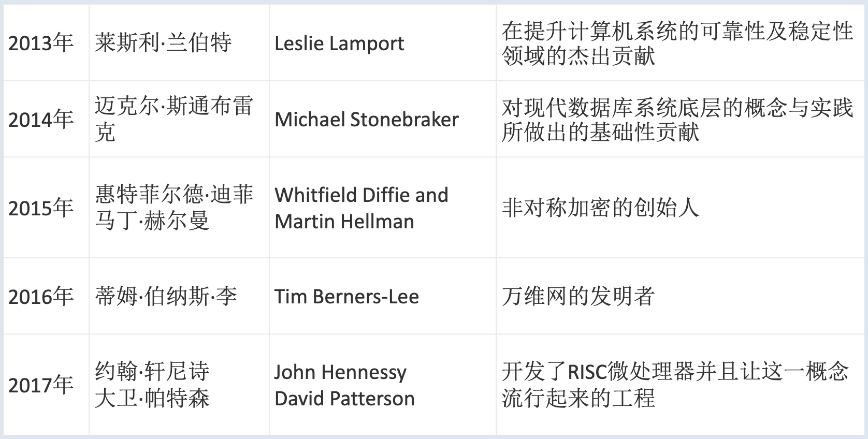Viewport: 868px width, 439px height.
Task: Click the Tim Berners-Lee cell
Action: pos(383,296)
